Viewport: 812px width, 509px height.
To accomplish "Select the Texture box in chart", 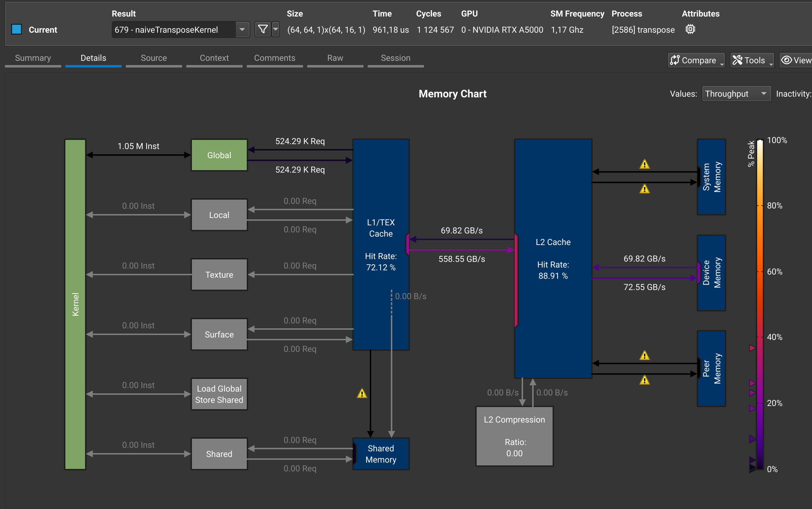I will (x=219, y=275).
